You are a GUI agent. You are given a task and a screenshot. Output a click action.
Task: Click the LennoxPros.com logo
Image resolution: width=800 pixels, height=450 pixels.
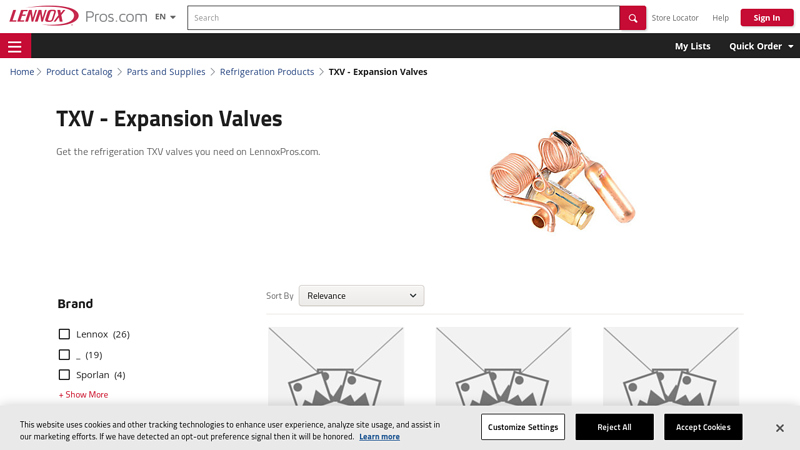(78, 17)
